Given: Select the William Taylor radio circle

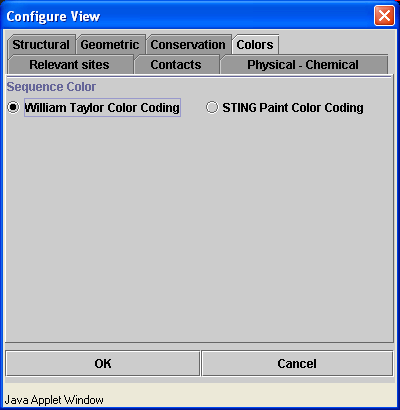Looking at the screenshot, I should click(13, 107).
